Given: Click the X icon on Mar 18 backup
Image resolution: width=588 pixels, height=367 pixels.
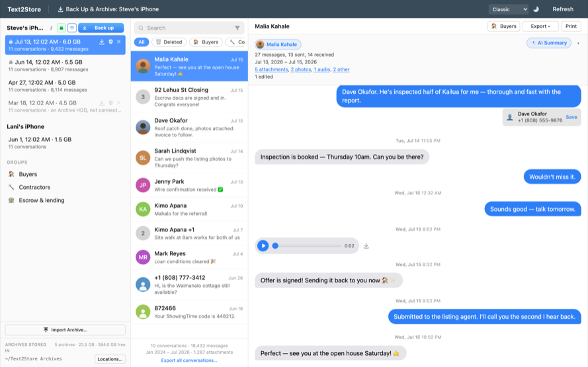Looking at the screenshot, I should (119, 102).
